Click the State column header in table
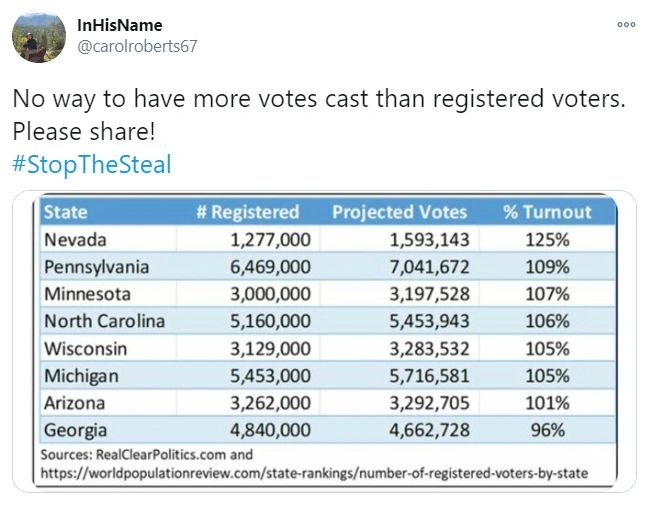The width and height of the screenshot is (652, 506). pos(66,212)
